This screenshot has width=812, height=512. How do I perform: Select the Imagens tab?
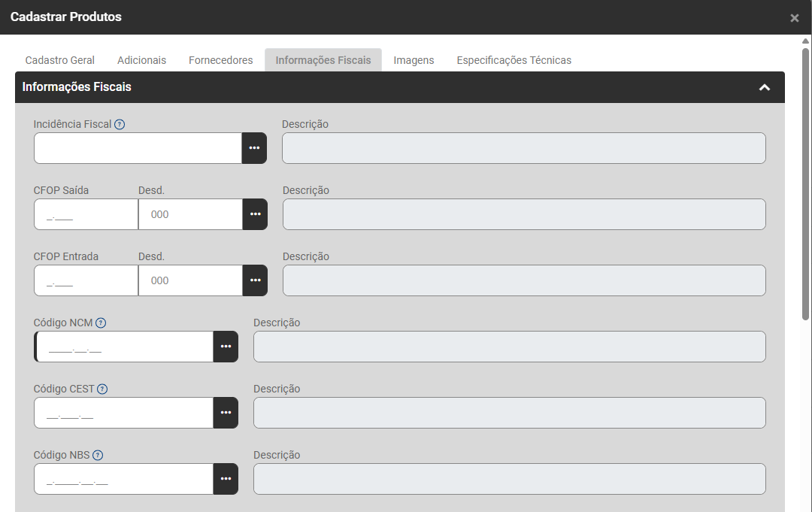tap(414, 60)
